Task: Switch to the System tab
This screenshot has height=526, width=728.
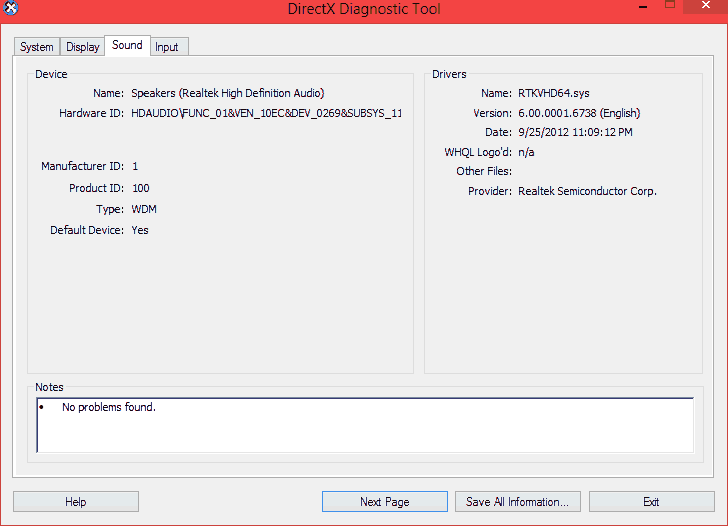Action: (x=37, y=47)
